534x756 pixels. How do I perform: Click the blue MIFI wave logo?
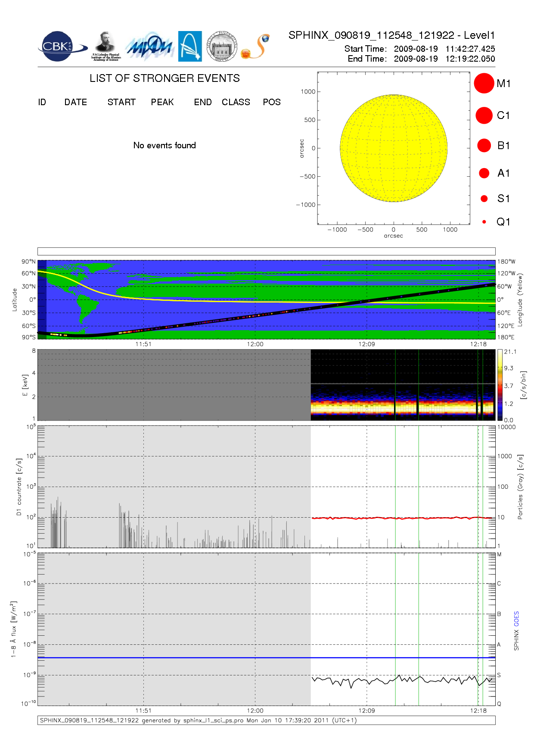(149, 47)
